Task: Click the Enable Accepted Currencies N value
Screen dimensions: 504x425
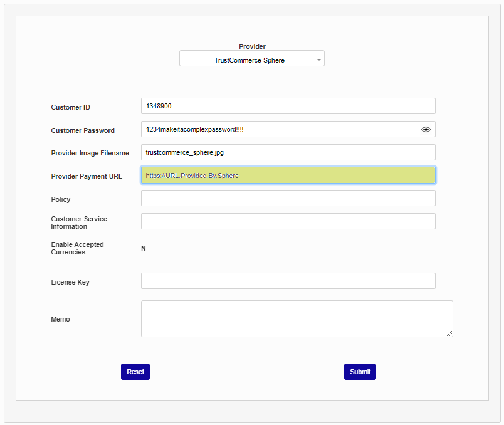Action: pyautogui.click(x=144, y=249)
